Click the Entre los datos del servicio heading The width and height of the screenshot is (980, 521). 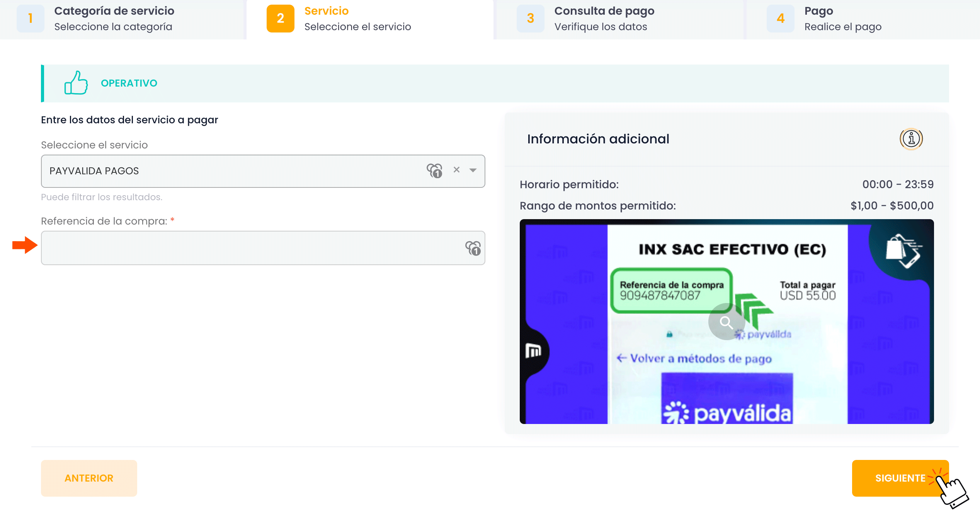(129, 120)
